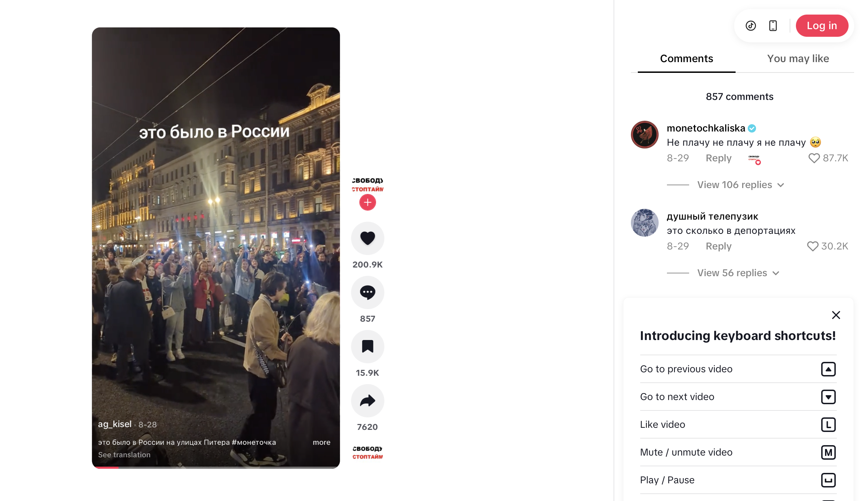
Task: Select the Comments tab
Action: click(x=686, y=59)
